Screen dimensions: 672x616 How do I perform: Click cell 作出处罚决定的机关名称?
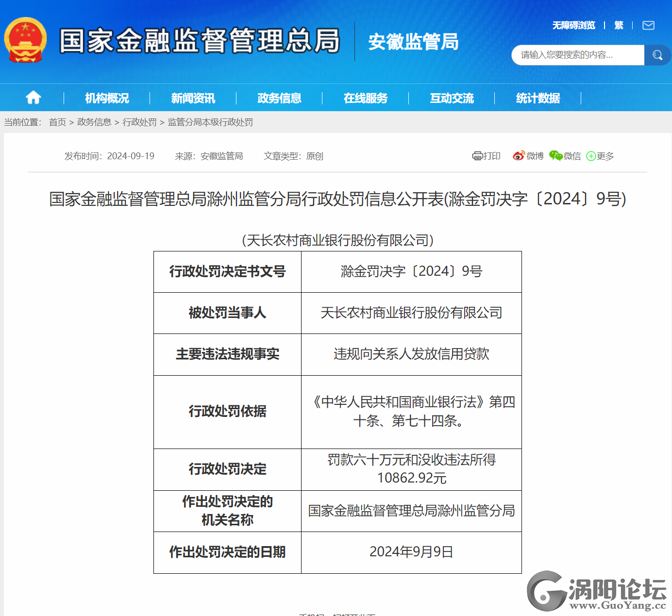[x=227, y=511]
